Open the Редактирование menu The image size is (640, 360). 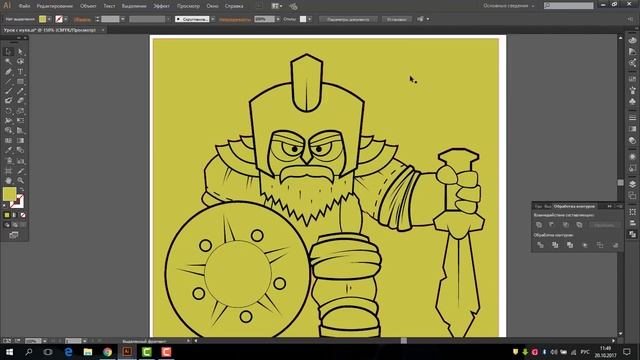click(55, 6)
